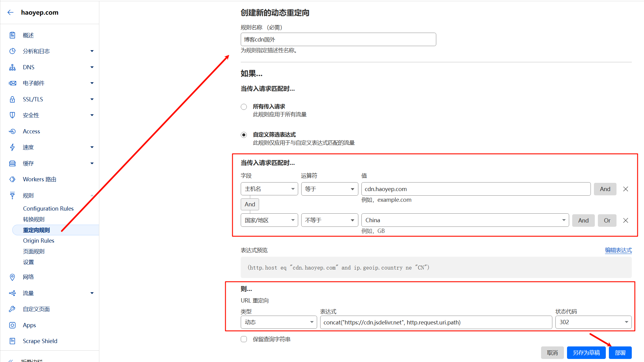Click the Workers 路由 diamond icon
This screenshot has height=362, width=644.
(x=12, y=179)
